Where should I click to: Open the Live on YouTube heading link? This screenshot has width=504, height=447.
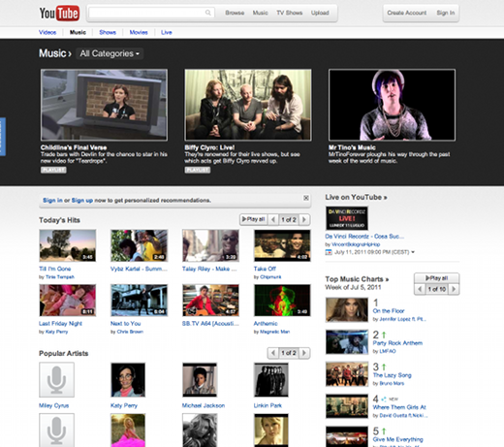[356, 197]
